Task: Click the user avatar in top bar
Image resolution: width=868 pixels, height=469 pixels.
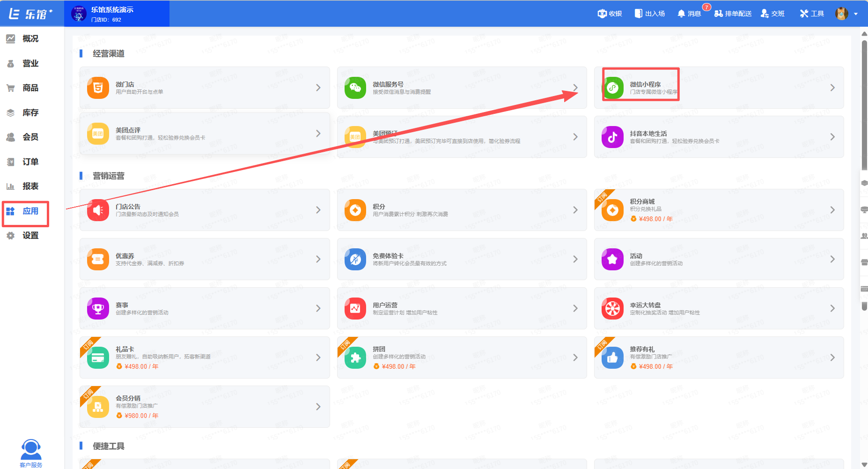Action: click(x=842, y=14)
